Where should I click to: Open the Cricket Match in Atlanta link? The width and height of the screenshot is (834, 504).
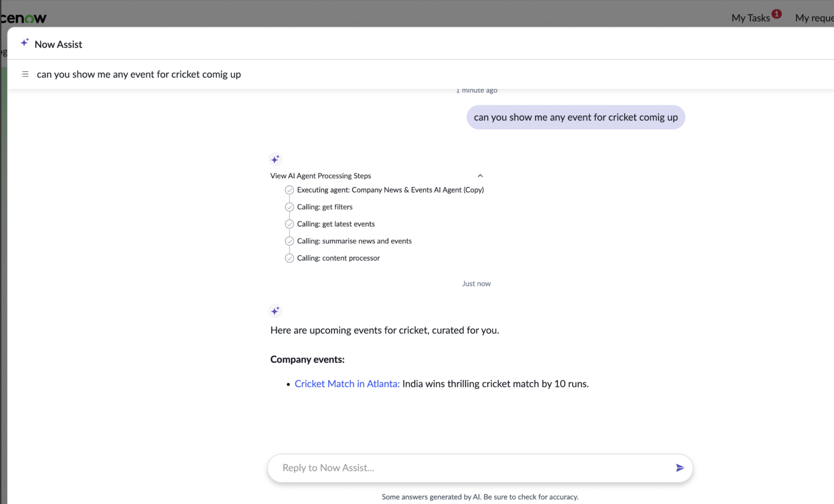point(347,384)
